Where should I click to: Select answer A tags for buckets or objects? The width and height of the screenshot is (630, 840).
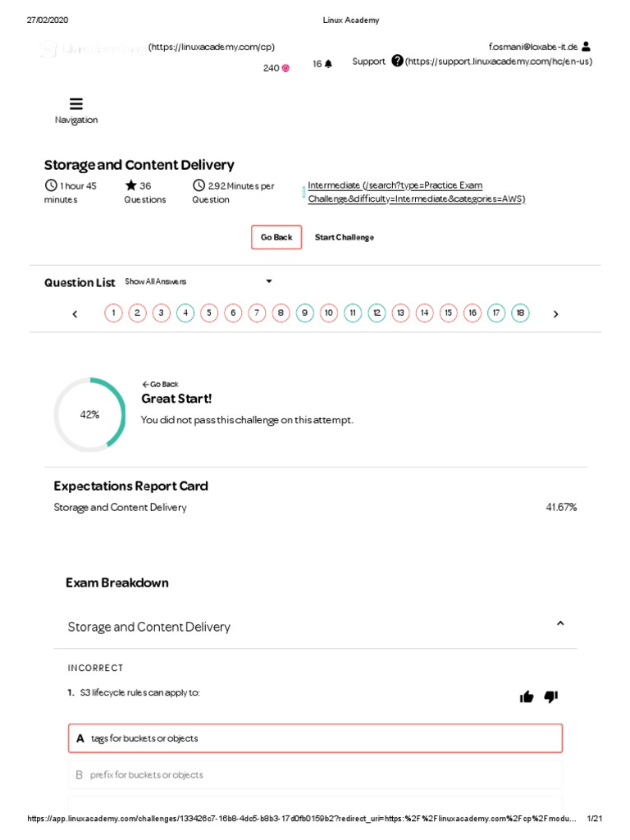pyautogui.click(x=315, y=738)
